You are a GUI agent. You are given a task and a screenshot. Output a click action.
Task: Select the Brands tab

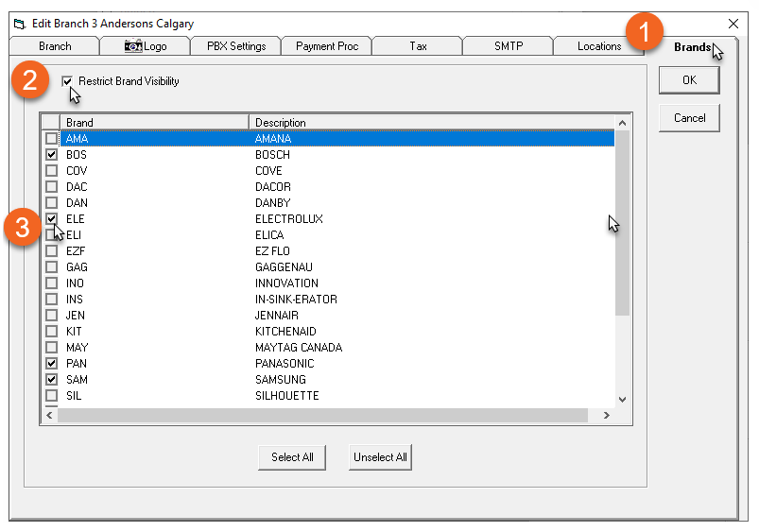pos(692,47)
